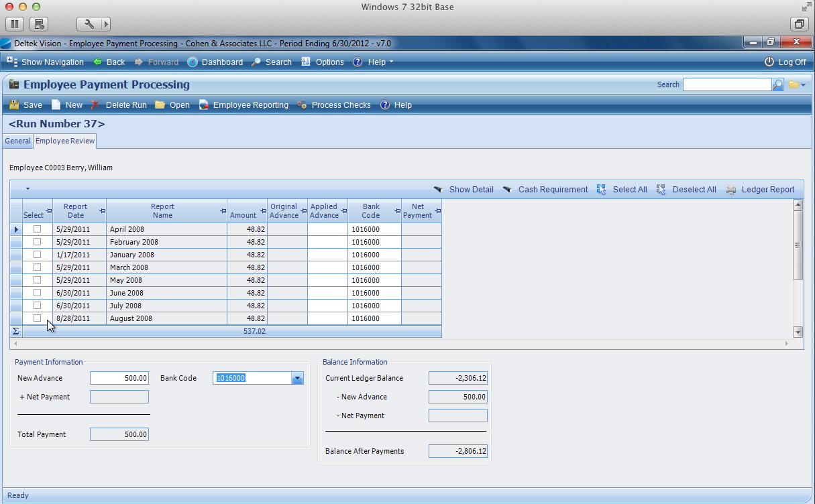
Task: Switch to the General tab
Action: [x=17, y=141]
